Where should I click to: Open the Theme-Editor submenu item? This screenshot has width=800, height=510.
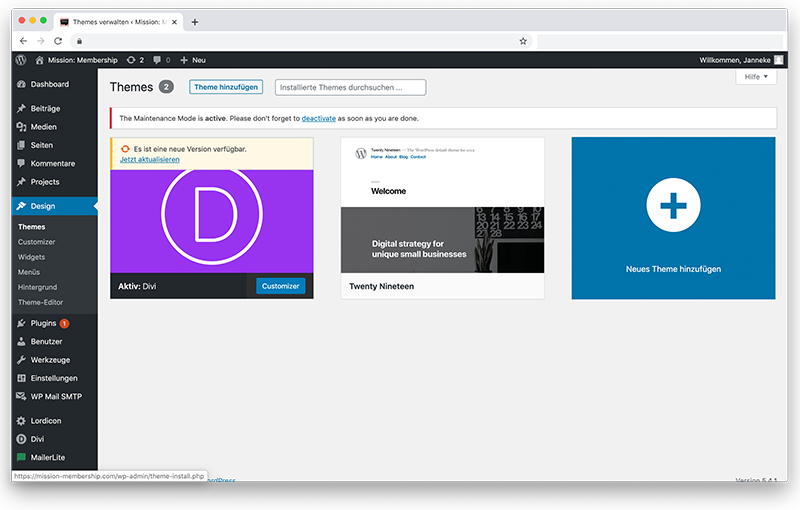click(x=41, y=302)
